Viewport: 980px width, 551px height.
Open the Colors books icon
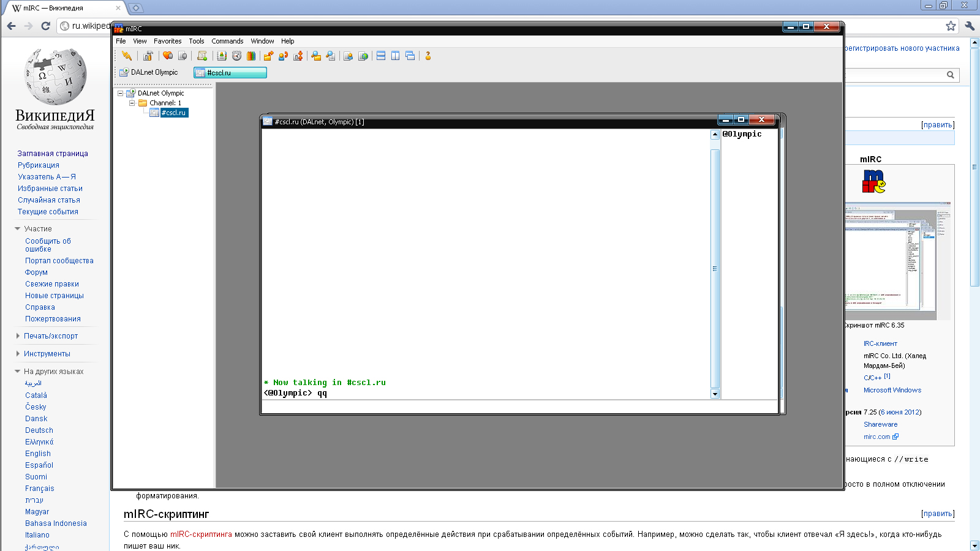(251, 56)
